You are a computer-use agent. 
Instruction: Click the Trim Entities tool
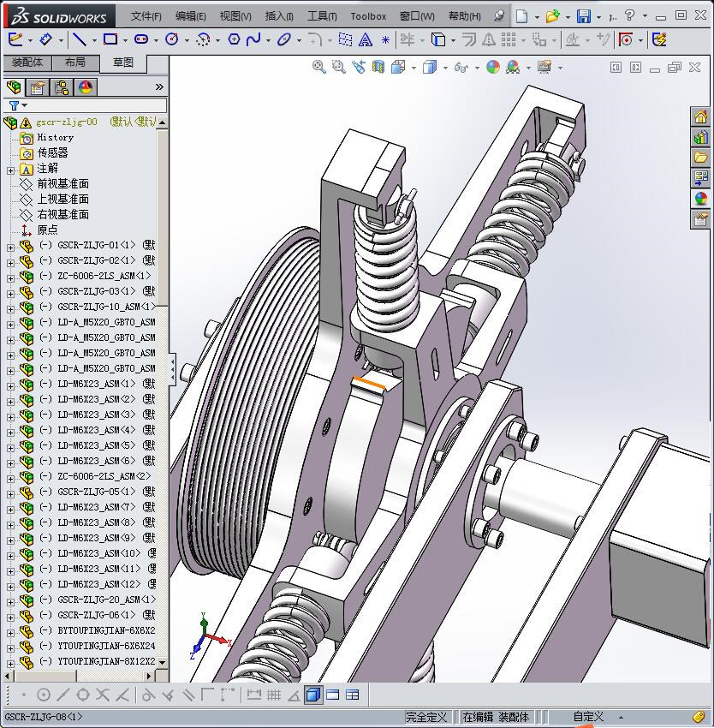click(x=408, y=39)
